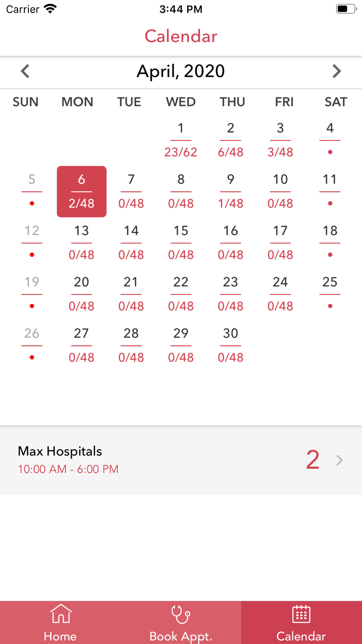Select April 1 showing 23/62

click(x=181, y=140)
